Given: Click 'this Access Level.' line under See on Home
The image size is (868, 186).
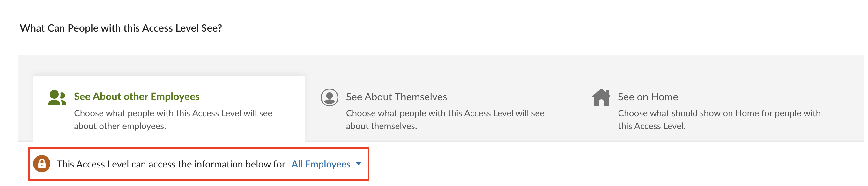Looking at the screenshot, I should pyautogui.click(x=651, y=126).
